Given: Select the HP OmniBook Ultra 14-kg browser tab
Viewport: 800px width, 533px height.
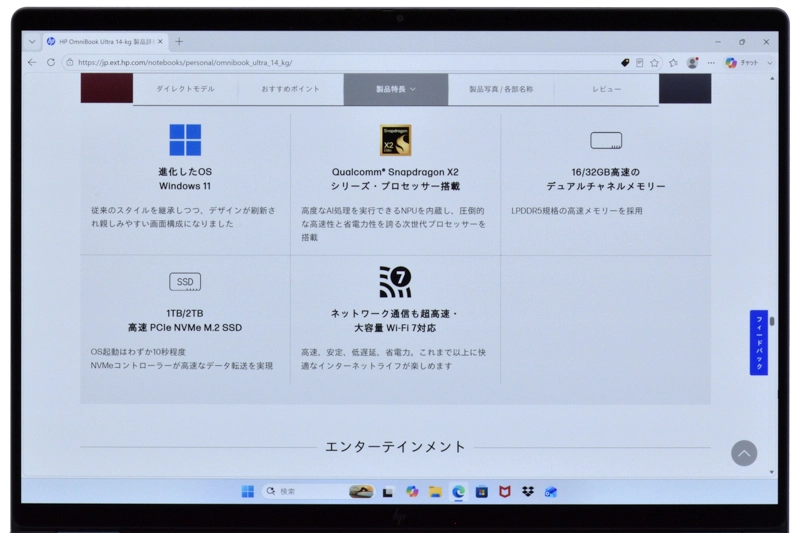Looking at the screenshot, I should 105,41.
